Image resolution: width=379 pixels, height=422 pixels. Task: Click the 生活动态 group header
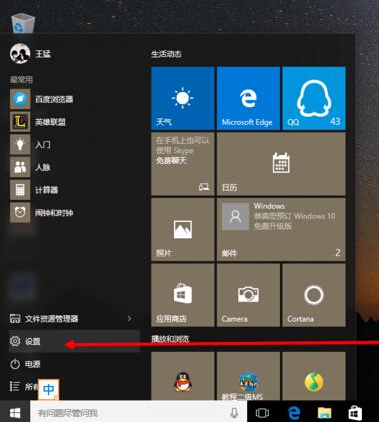pos(166,54)
